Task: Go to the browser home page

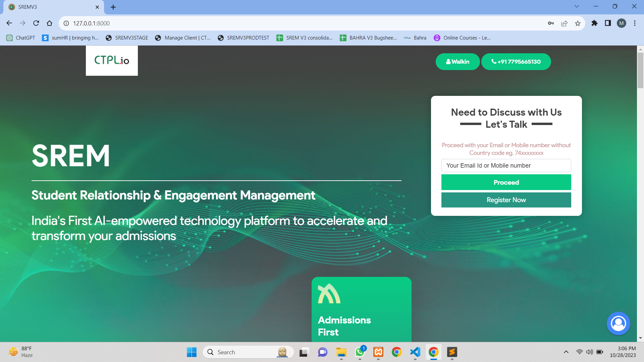Action: click(x=50, y=23)
